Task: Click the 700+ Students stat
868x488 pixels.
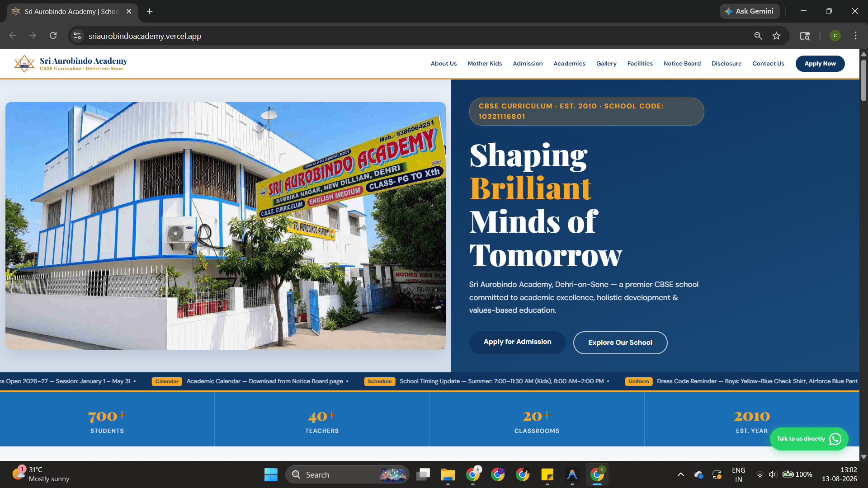Action: coord(107,421)
